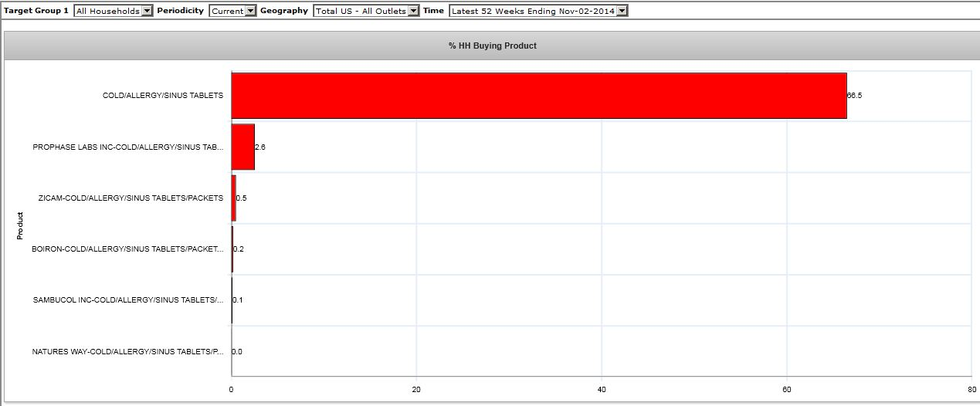Click the % HH Buying Product header
The image size is (980, 406).
[x=492, y=46]
